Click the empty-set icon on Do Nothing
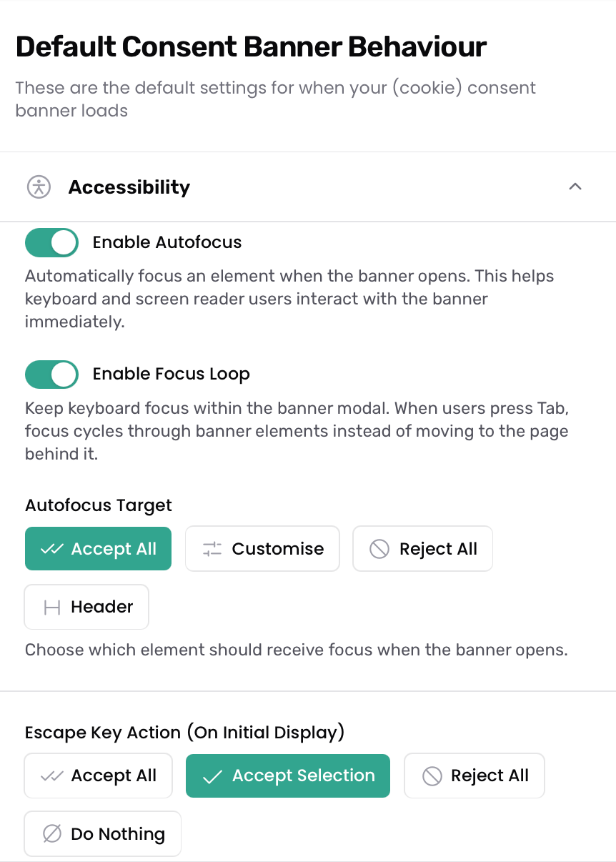The height and width of the screenshot is (862, 616). coord(52,833)
